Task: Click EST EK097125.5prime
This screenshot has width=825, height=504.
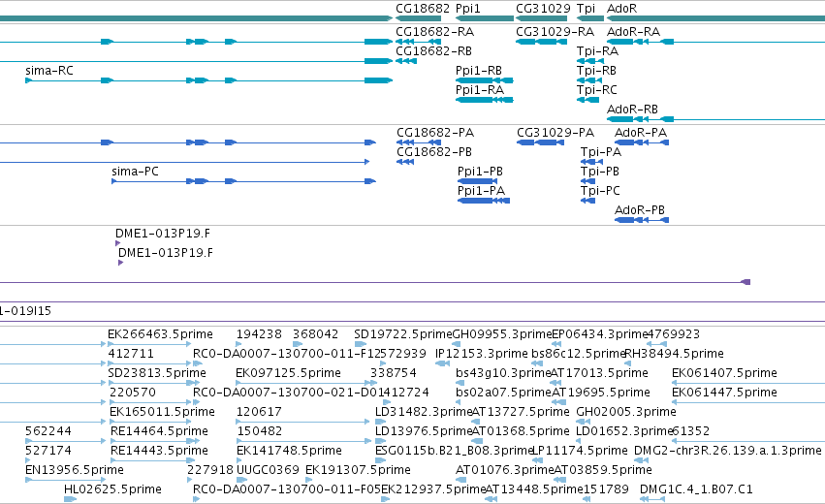Action: pyautogui.click(x=288, y=373)
